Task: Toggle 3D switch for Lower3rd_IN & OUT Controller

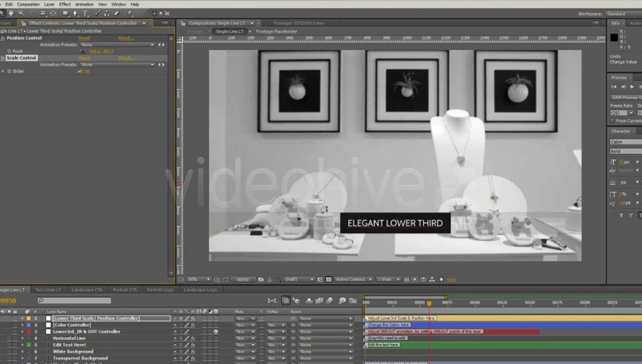Action: pyautogui.click(x=216, y=332)
